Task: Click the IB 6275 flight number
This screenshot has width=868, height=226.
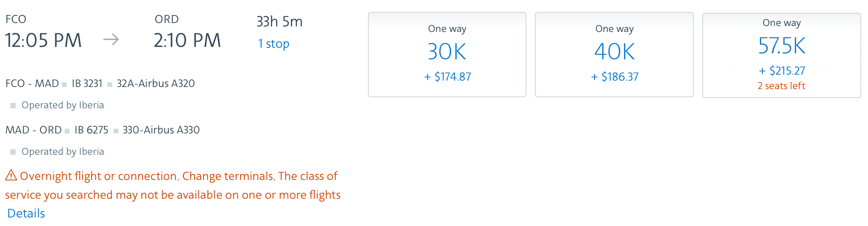Action: coord(92,130)
